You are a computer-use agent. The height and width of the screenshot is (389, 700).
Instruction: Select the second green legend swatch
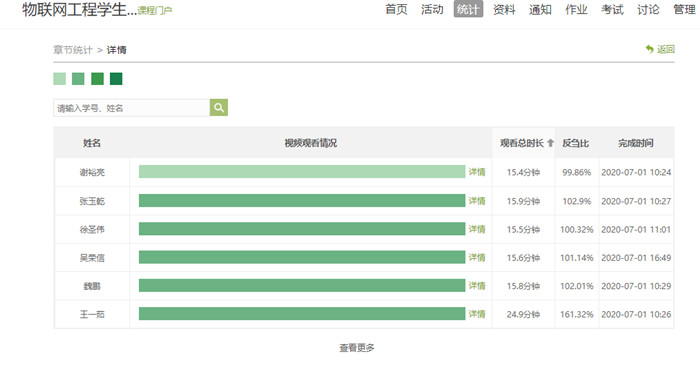[78, 79]
